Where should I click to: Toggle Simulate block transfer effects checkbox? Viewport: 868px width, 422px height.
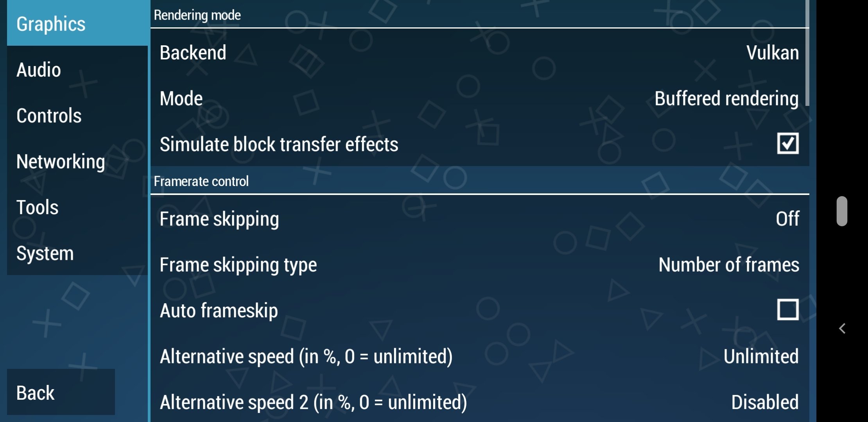point(787,143)
